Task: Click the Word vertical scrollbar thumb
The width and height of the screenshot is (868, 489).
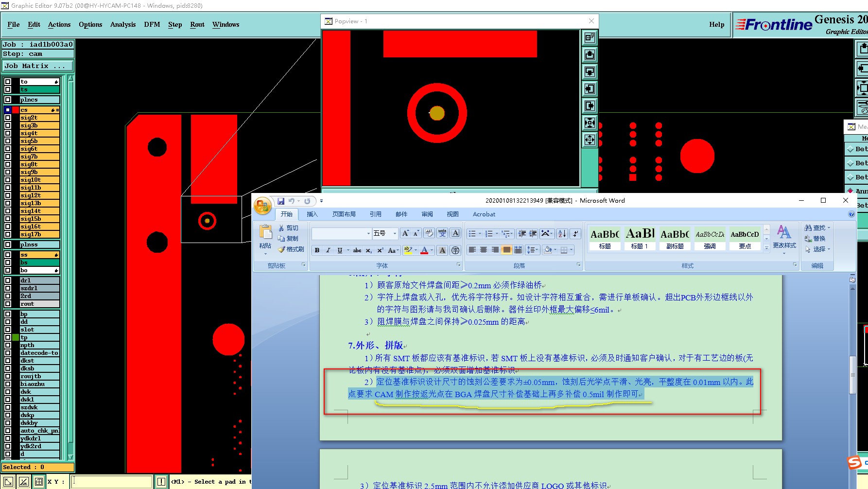Action: 852,374
